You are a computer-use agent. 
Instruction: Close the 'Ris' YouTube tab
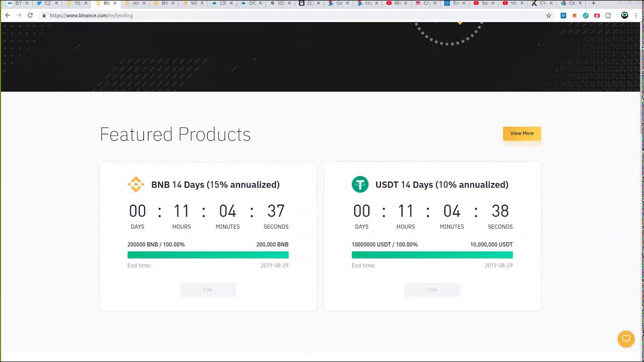pyautogui.click(x=406, y=3)
